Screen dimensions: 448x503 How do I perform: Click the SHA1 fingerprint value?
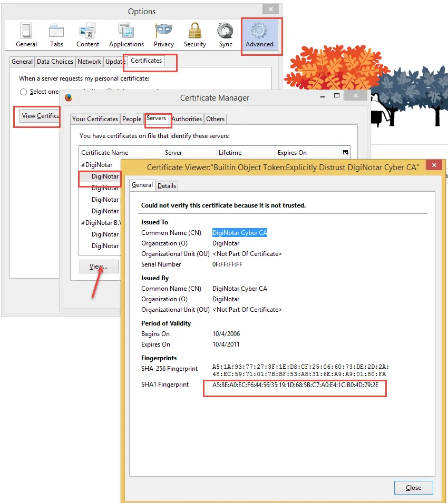tap(295, 384)
